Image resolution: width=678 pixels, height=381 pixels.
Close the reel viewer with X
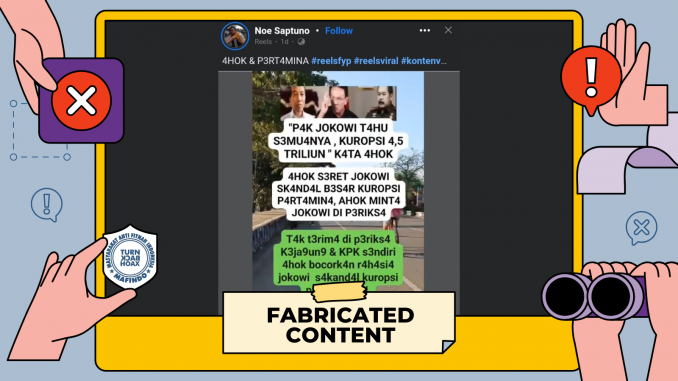(x=448, y=30)
